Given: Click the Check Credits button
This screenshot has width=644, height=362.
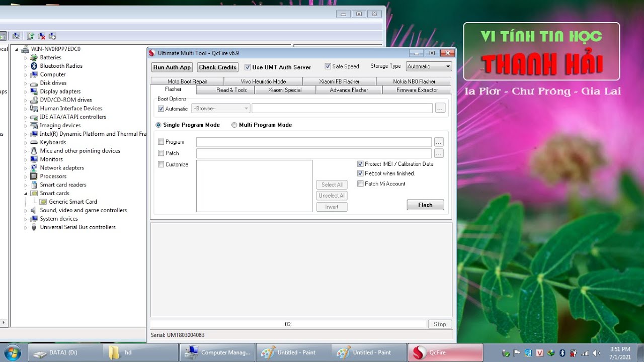Looking at the screenshot, I should [x=217, y=67].
